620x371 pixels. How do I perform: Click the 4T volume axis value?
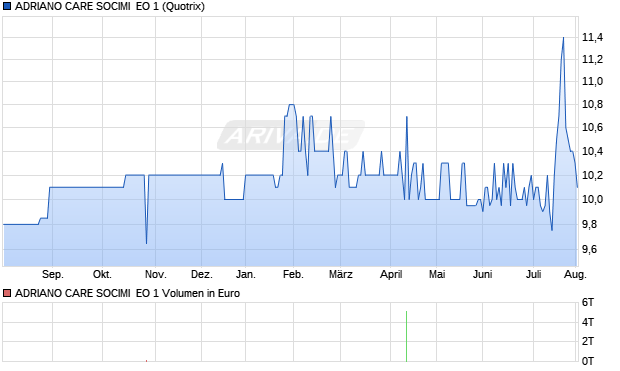588,322
